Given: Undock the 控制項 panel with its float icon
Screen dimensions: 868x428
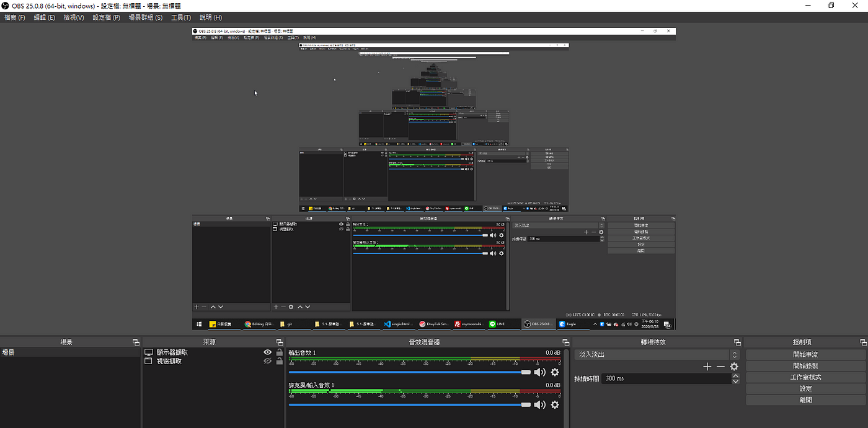Looking at the screenshot, I should pyautogui.click(x=863, y=342).
